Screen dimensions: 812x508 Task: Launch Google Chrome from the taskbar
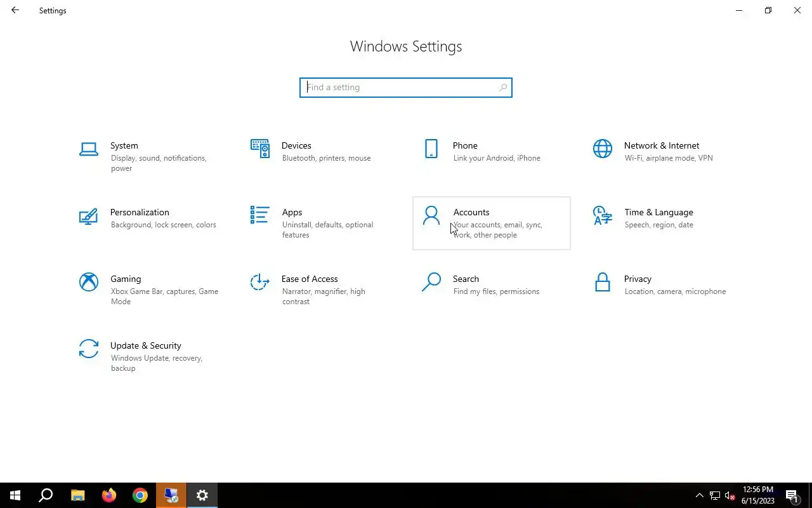pos(140,495)
